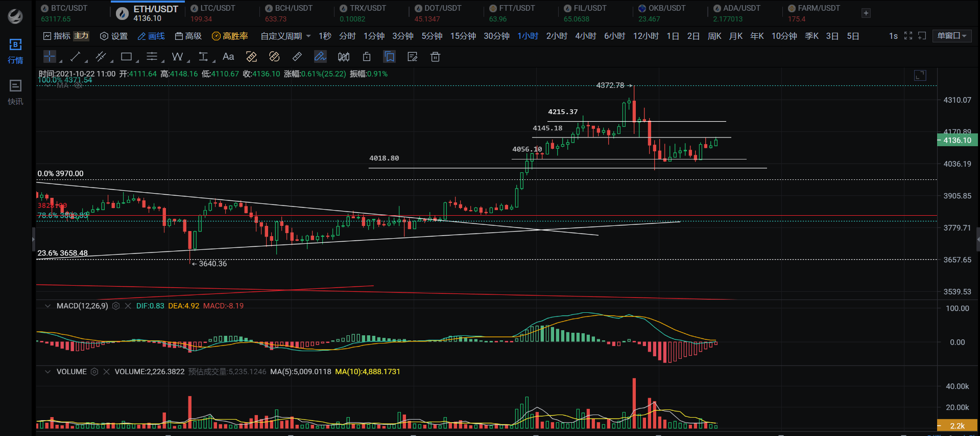Click the bracketed ruler measure icon
This screenshot has height=436, width=980.
pyautogui.click(x=251, y=56)
